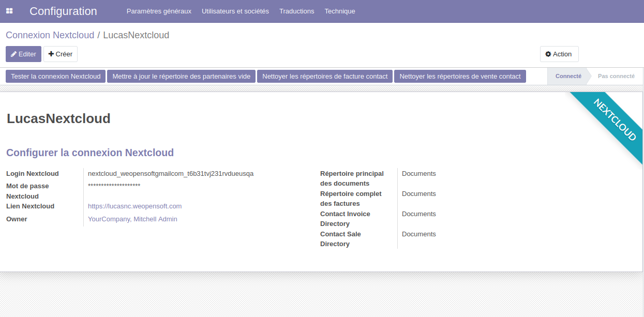Open Traductions menu
The width and height of the screenshot is (644, 317).
click(297, 11)
